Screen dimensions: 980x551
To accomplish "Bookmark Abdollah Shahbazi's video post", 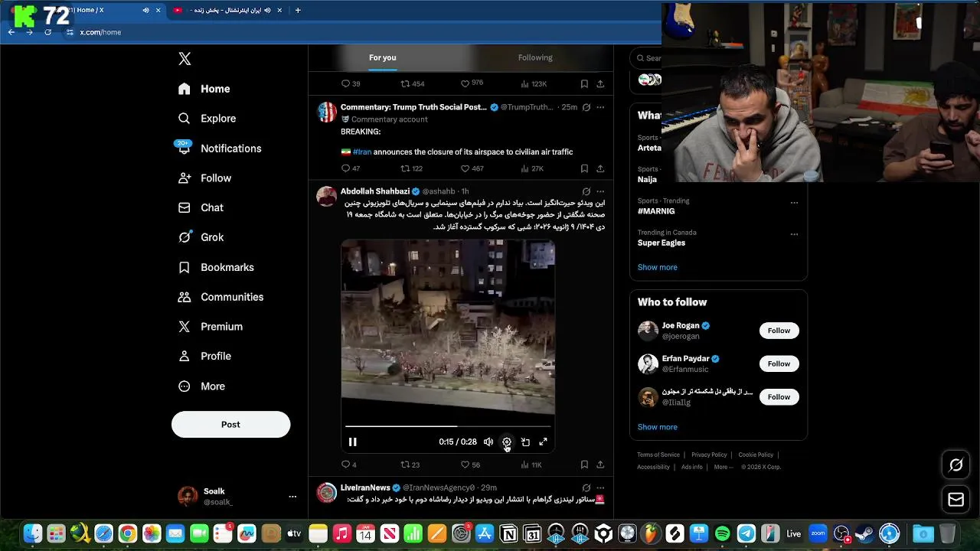I will tap(584, 465).
